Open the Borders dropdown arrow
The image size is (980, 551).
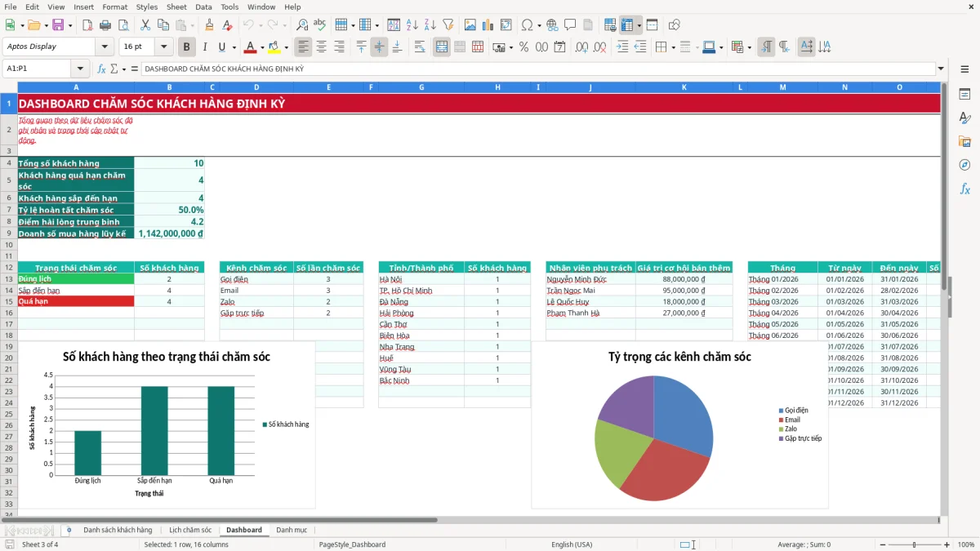[x=674, y=47]
